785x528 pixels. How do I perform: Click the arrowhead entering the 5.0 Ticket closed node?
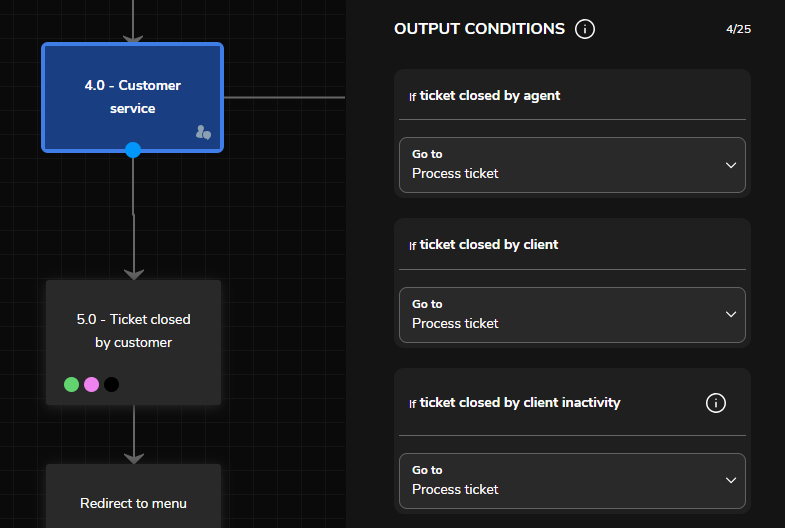[133, 272]
